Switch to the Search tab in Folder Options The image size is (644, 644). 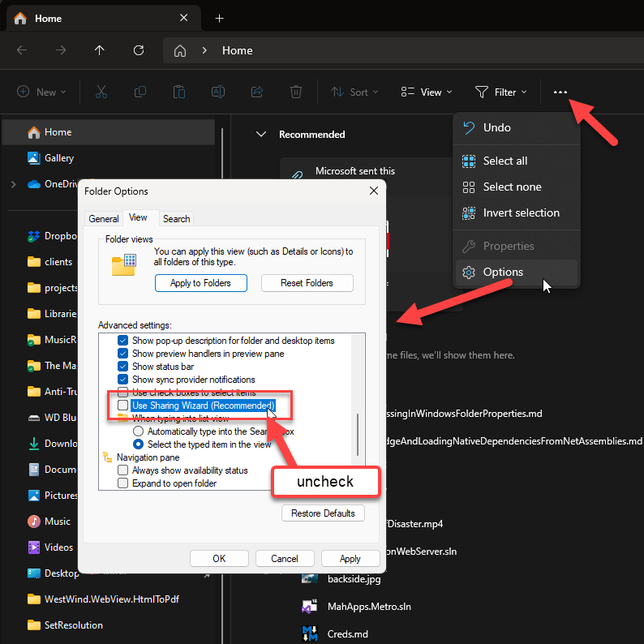[x=177, y=219]
